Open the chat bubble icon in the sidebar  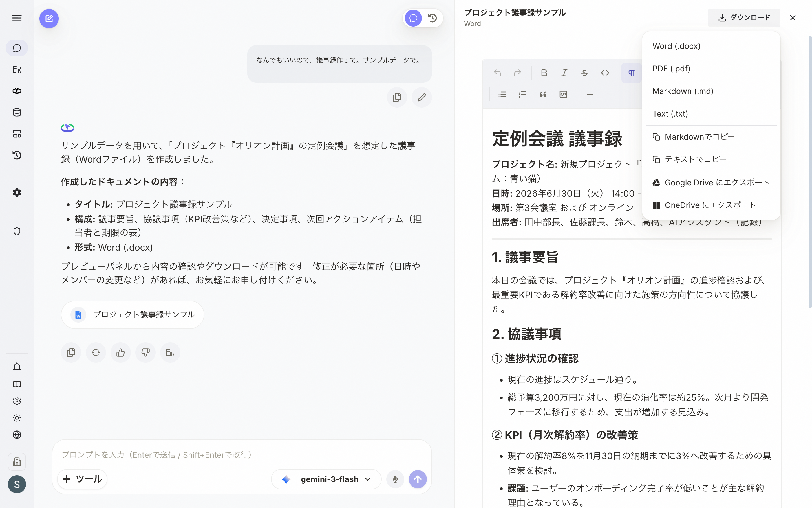click(17, 48)
